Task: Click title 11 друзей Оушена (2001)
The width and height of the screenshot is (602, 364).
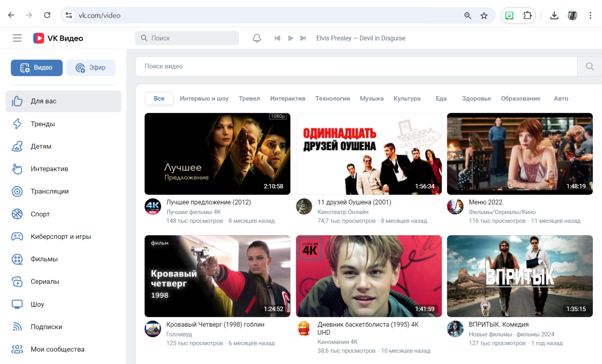Action: pos(354,202)
